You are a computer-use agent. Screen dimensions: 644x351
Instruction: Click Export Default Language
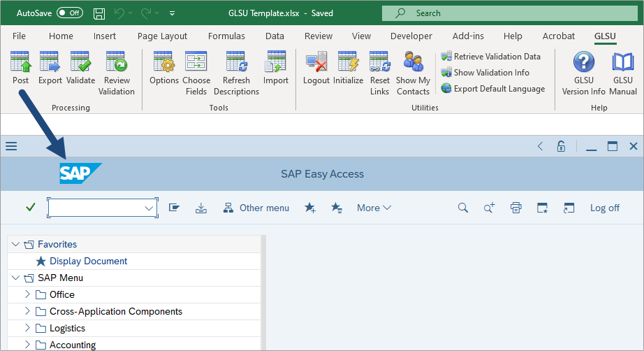tap(493, 88)
